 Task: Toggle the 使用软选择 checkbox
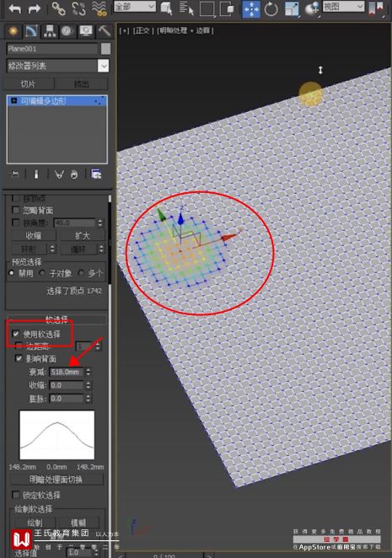(x=16, y=334)
